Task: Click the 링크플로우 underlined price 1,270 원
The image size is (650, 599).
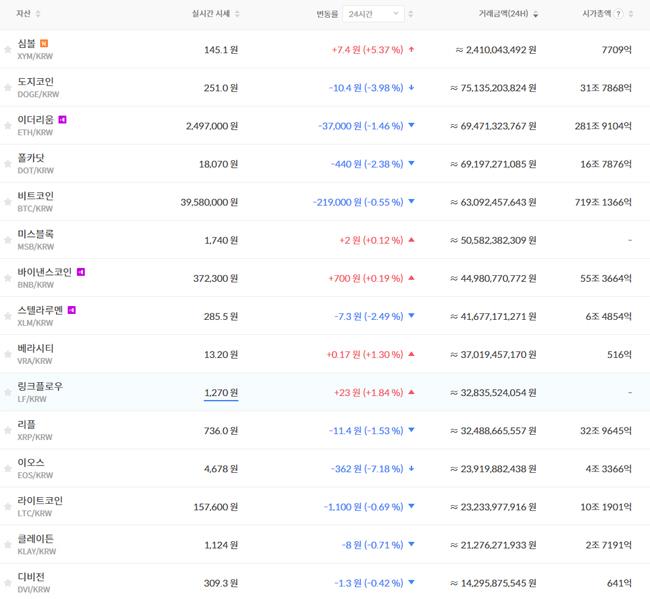Action: [x=220, y=392]
